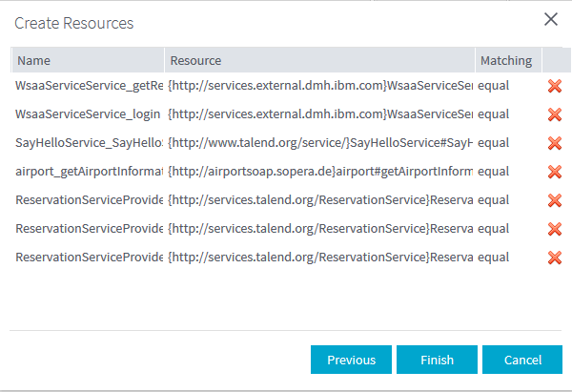Remove the airport_getAirportInformat row
572x392 pixels.
coord(554,173)
